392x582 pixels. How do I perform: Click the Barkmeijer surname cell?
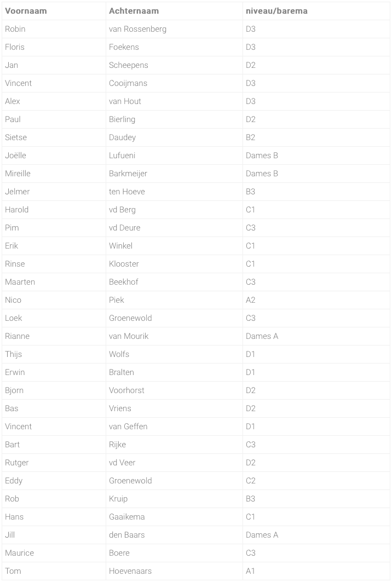(x=174, y=174)
